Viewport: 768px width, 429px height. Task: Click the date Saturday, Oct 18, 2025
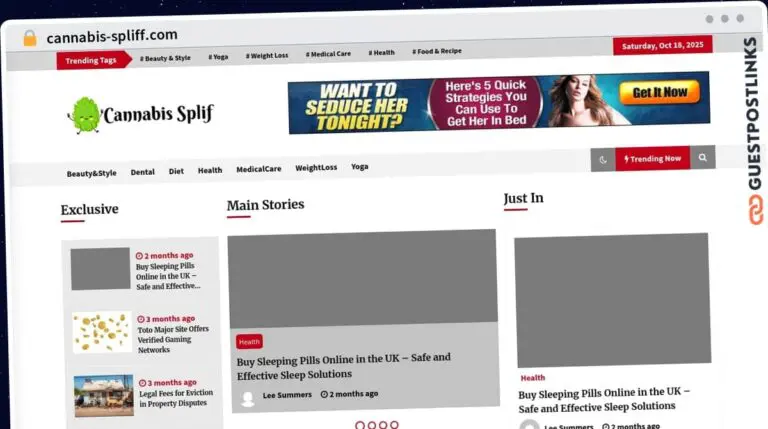[662, 46]
